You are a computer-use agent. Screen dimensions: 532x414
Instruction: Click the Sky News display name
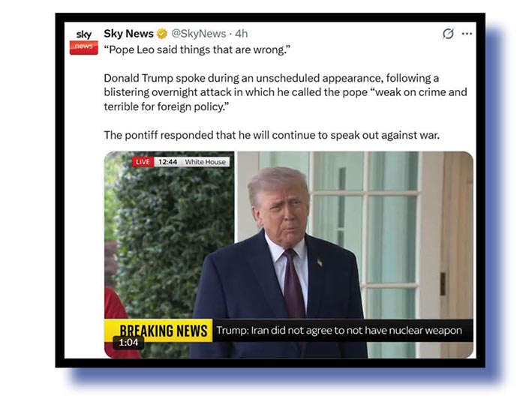[128, 34]
